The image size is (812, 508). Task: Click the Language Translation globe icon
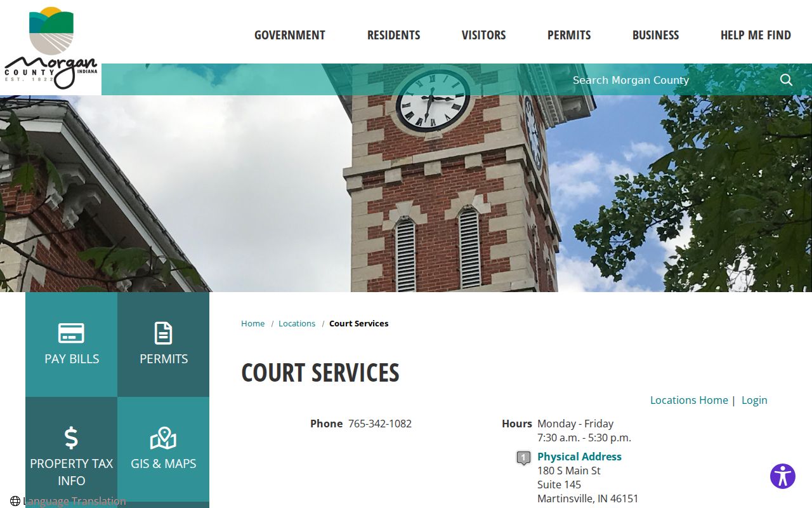[15, 501]
